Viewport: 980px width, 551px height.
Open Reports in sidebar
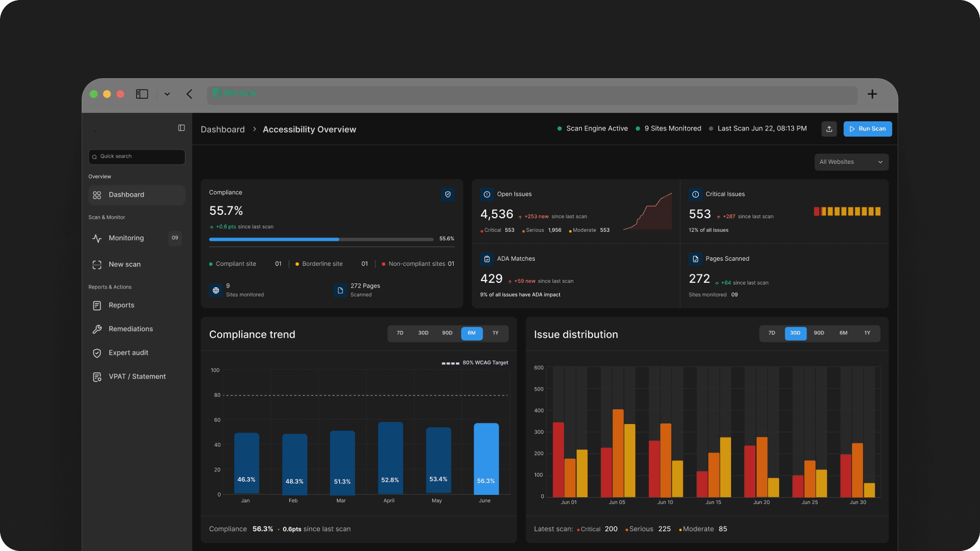pos(137,306)
